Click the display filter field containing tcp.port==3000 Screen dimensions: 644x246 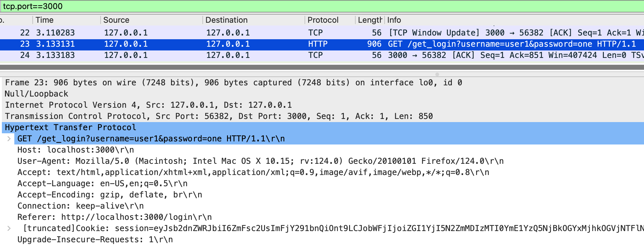point(311,6)
